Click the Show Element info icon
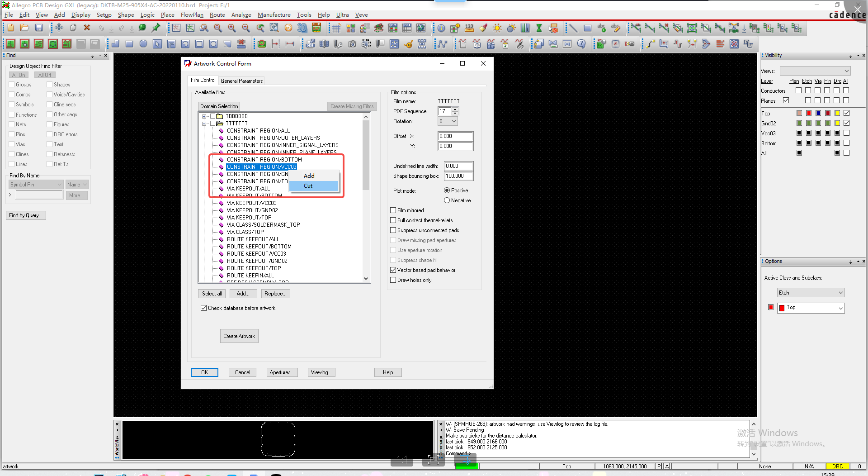The image size is (868, 476). (x=441, y=28)
